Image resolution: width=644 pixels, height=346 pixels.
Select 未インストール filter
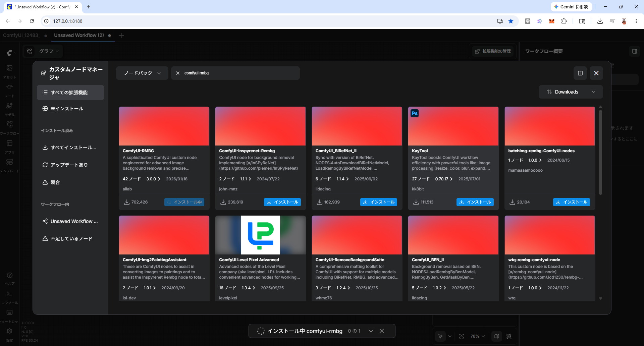[70, 109]
